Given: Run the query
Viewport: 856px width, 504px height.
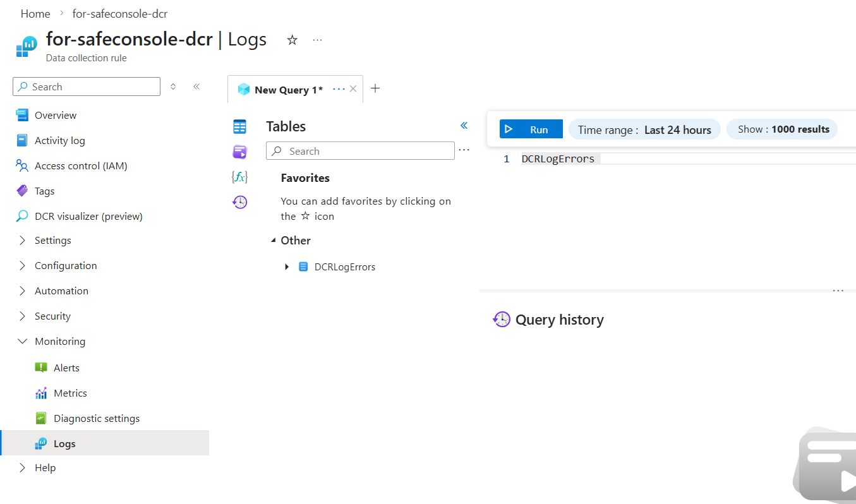Looking at the screenshot, I should tap(531, 129).
